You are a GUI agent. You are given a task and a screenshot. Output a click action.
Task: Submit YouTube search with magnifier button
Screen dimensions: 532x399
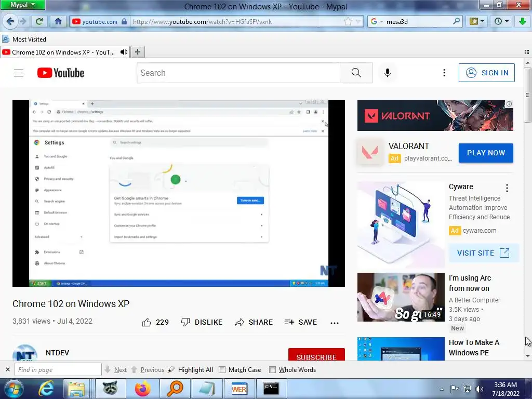pos(356,73)
